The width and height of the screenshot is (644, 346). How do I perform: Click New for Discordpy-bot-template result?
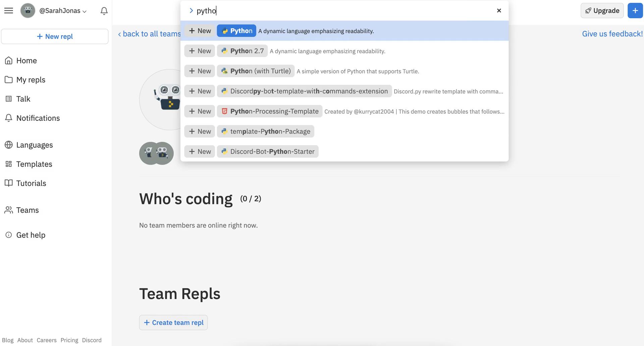(x=200, y=91)
